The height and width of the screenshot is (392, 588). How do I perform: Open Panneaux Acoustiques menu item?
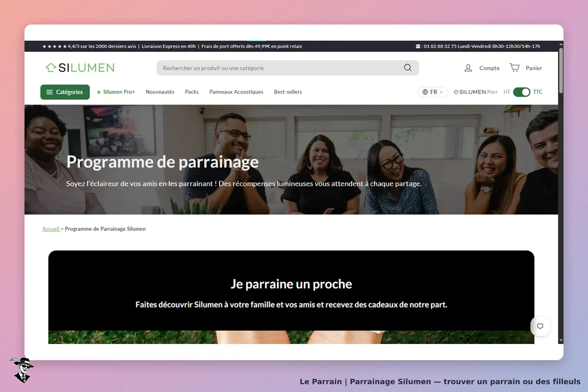click(x=236, y=92)
